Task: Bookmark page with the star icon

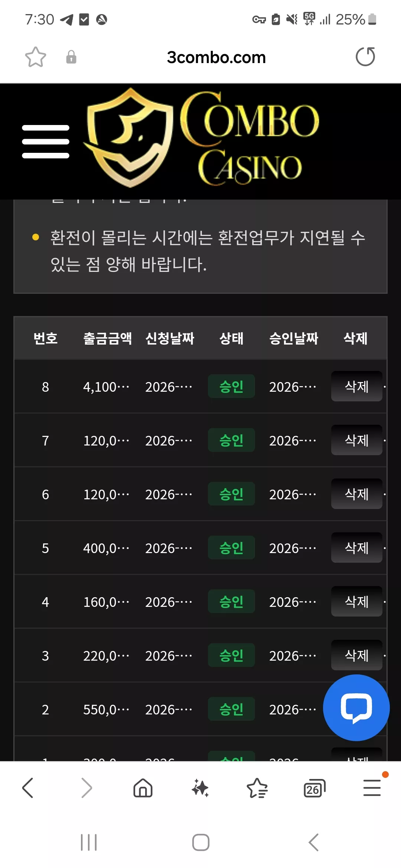Action: click(x=36, y=57)
